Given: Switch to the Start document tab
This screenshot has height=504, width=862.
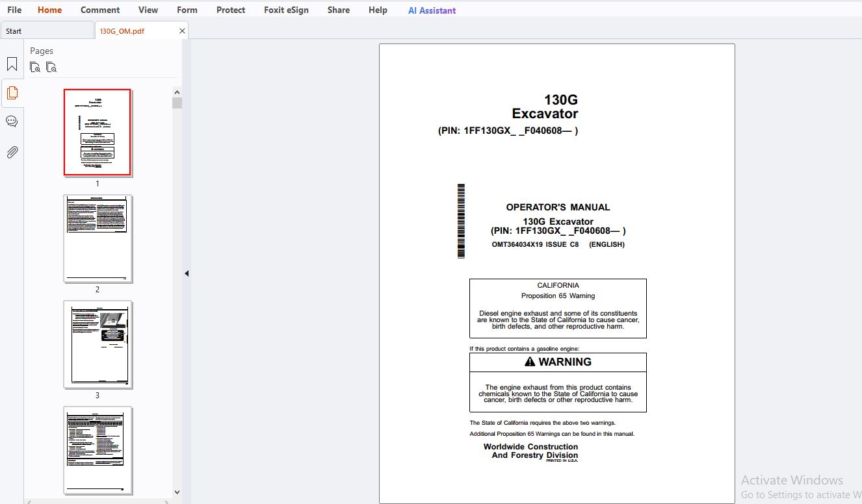Looking at the screenshot, I should coord(47,31).
